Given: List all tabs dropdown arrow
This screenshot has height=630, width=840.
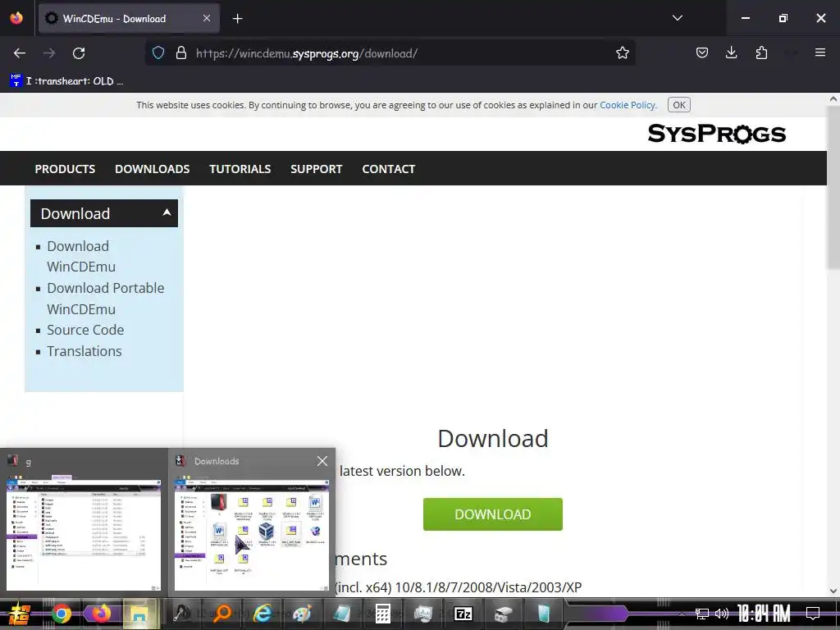Looking at the screenshot, I should (677, 18).
